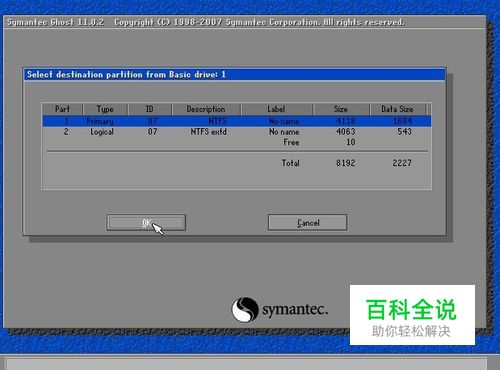Image resolution: width=500 pixels, height=370 pixels.
Task: Click the 4063 size value
Action: point(346,132)
